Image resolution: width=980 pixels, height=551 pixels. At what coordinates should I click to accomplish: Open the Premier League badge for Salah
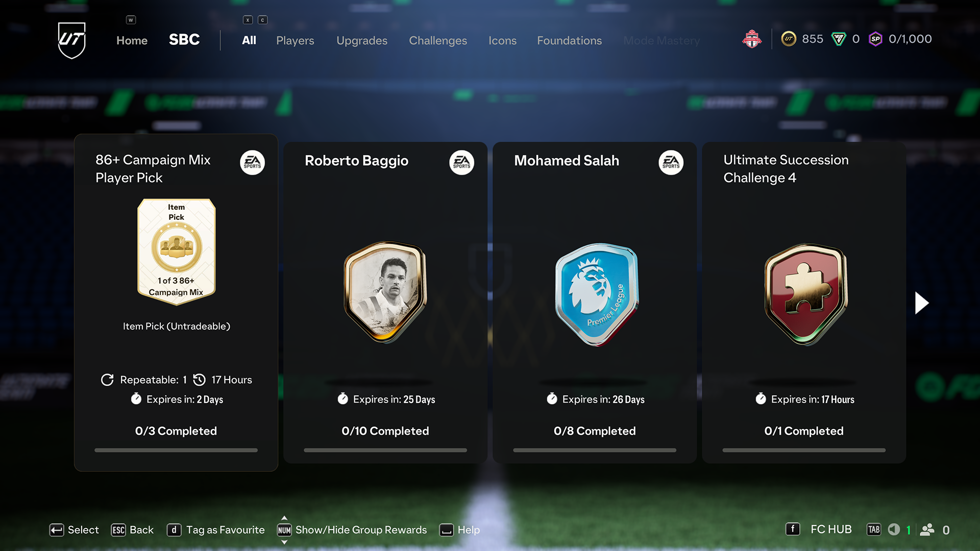[597, 295]
